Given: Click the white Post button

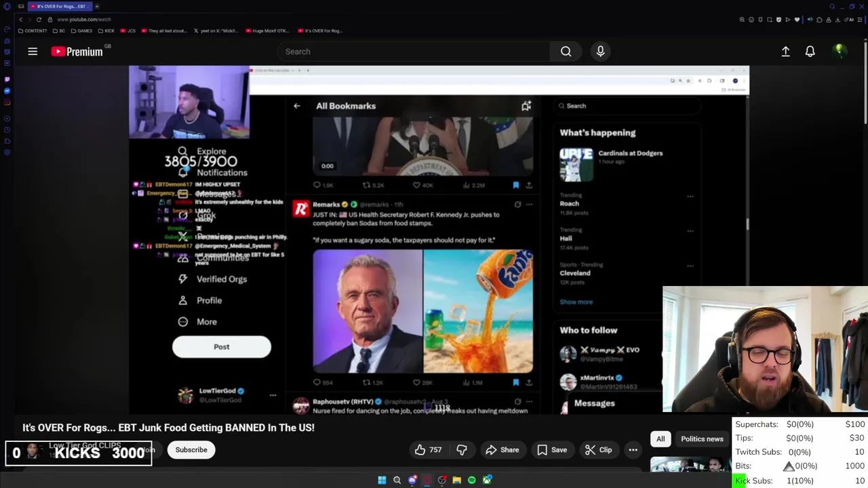Looking at the screenshot, I should click(222, 347).
